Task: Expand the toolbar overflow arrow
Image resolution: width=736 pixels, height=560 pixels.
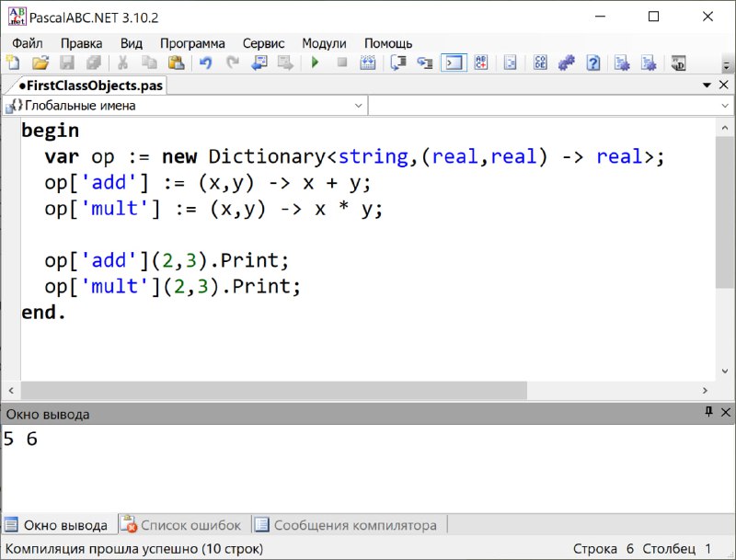Action: [726, 65]
